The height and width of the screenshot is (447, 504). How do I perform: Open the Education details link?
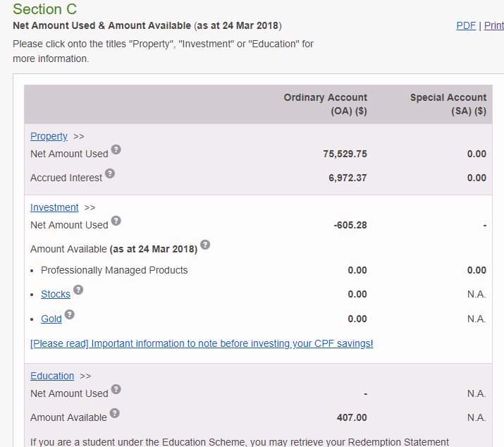tap(52, 376)
